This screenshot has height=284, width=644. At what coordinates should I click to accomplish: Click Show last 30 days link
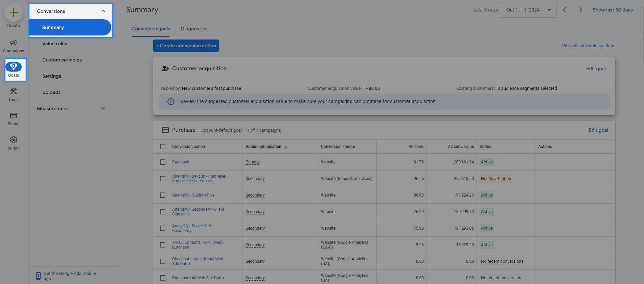pyautogui.click(x=613, y=10)
